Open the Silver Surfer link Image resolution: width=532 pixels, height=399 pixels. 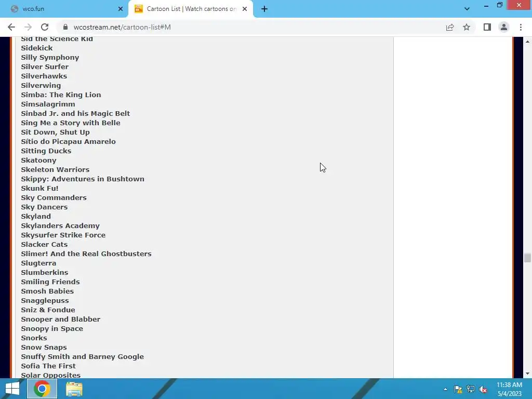click(x=45, y=67)
